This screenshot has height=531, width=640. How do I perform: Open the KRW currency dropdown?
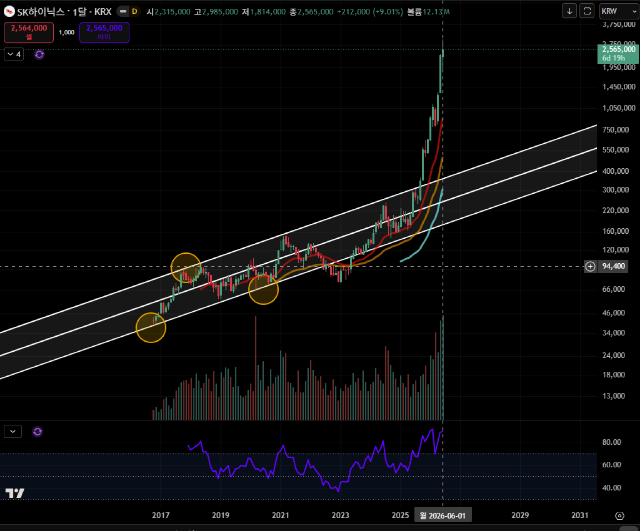point(618,11)
